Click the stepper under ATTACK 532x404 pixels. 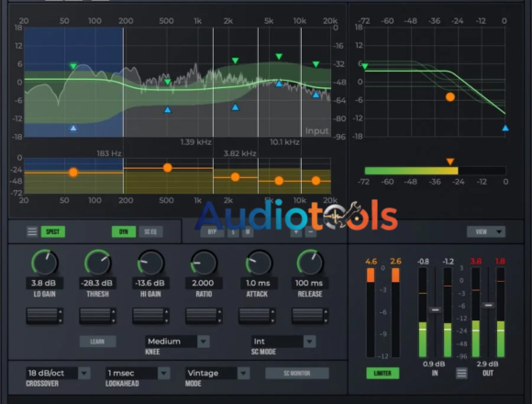(257, 316)
